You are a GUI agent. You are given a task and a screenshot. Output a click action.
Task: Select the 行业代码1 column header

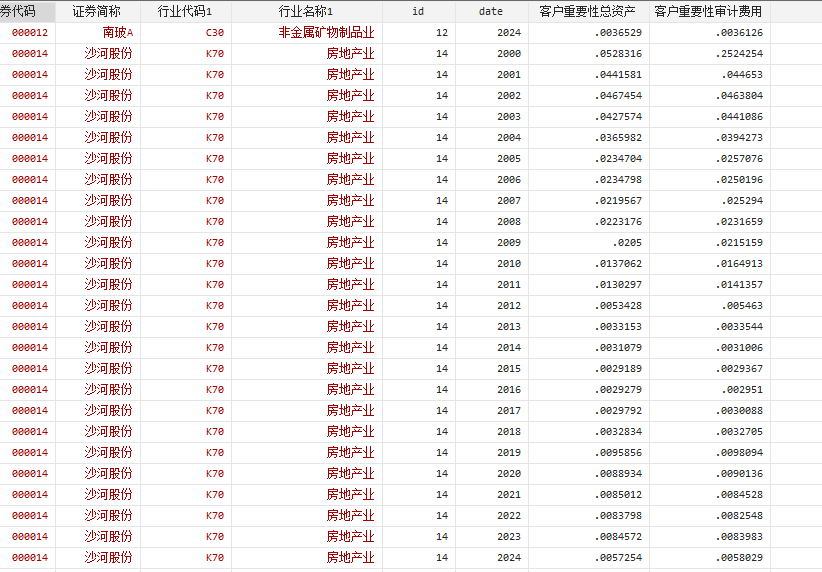click(185, 11)
